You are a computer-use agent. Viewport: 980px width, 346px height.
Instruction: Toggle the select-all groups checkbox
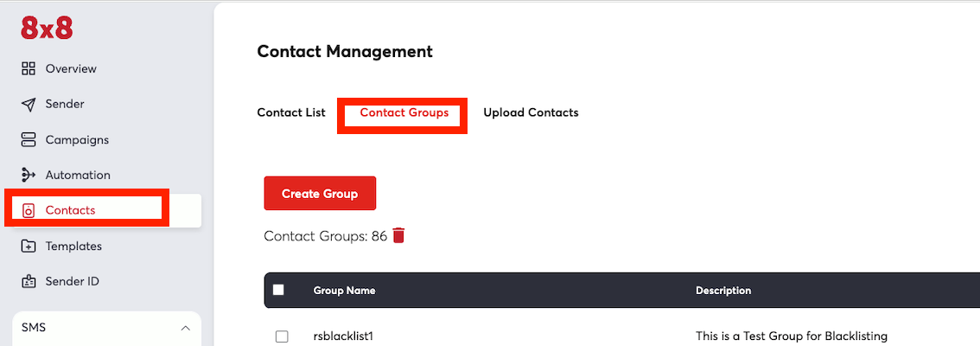tap(278, 291)
